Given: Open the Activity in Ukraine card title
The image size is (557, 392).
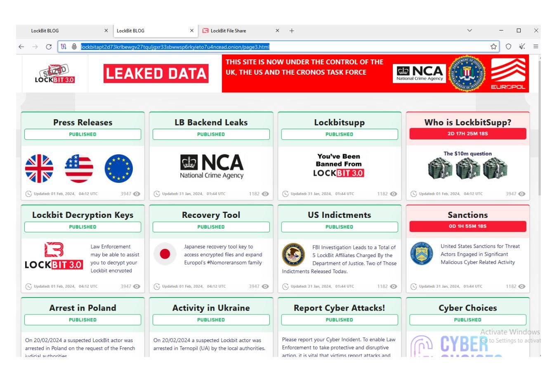Looking at the screenshot, I should (211, 308).
